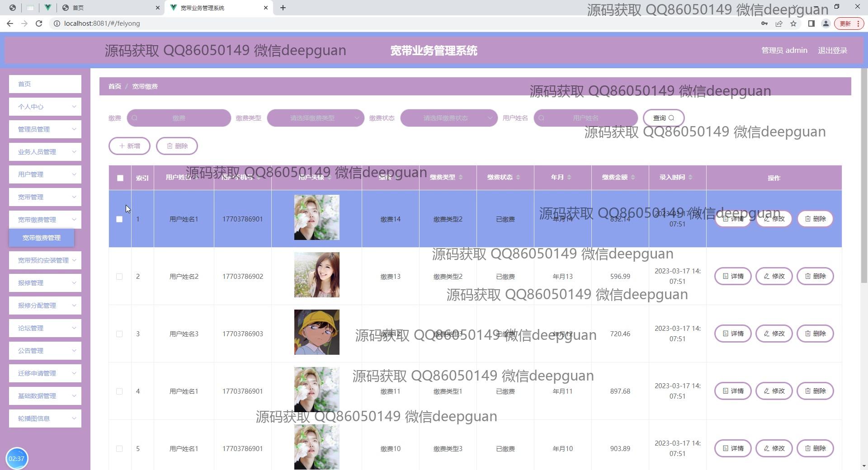The image size is (868, 470).
Task: Expand the 基础数据管理 sidebar menu
Action: coord(45,396)
